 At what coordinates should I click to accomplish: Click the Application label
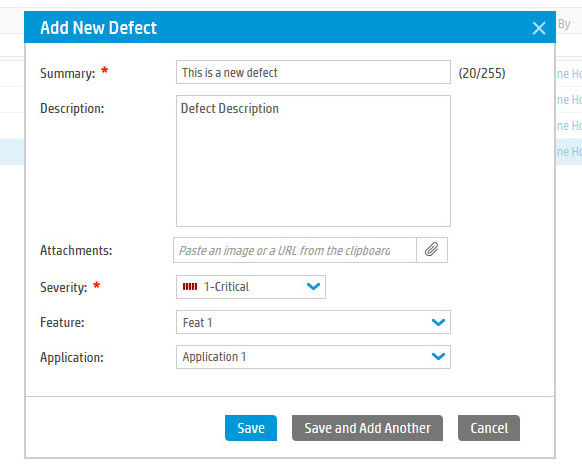pyautogui.click(x=72, y=357)
